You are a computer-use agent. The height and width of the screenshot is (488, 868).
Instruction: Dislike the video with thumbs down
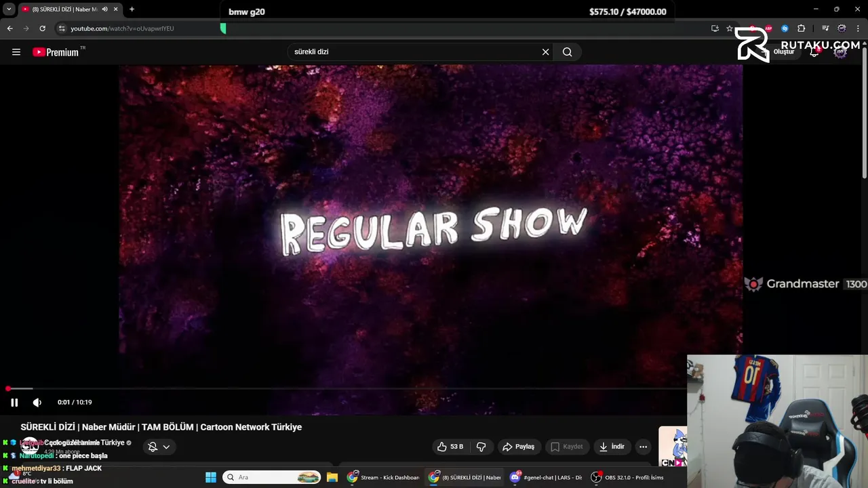[481, 447]
